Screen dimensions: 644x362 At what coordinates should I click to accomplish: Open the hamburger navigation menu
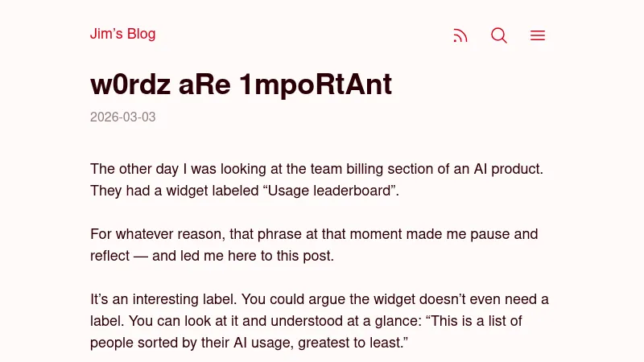(538, 35)
